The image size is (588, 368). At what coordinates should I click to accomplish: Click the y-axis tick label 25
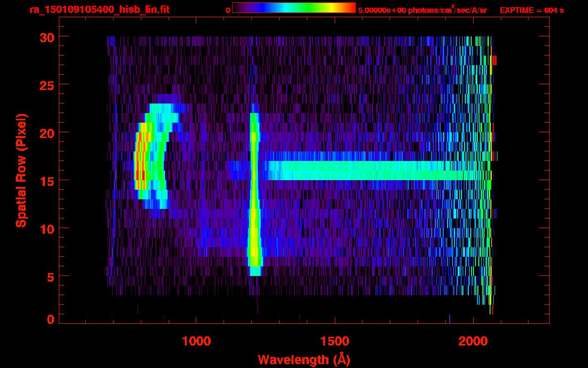[x=46, y=85]
